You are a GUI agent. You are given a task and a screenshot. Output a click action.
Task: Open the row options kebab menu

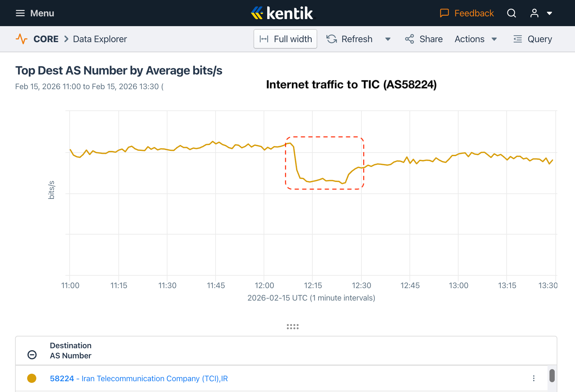pos(534,378)
